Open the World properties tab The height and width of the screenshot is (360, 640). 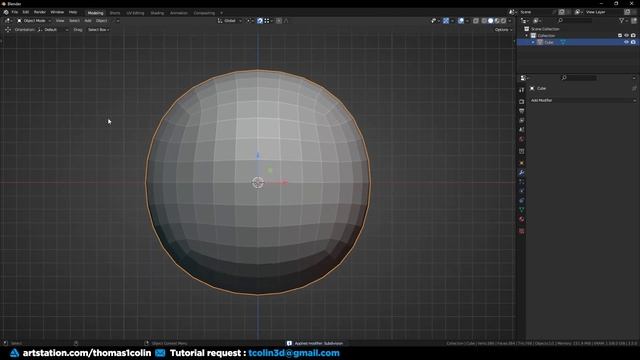coord(522,139)
